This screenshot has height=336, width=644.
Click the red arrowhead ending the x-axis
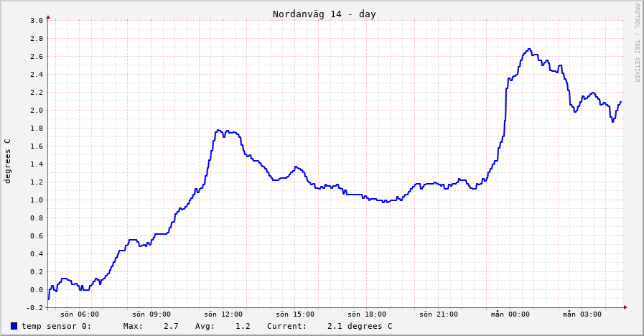(x=625, y=307)
